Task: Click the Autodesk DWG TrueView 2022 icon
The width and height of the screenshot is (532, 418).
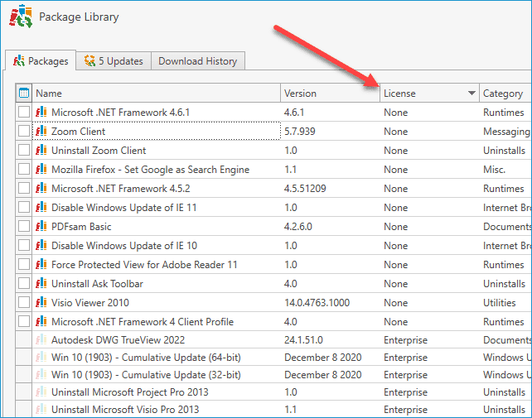Action: pyautogui.click(x=41, y=339)
